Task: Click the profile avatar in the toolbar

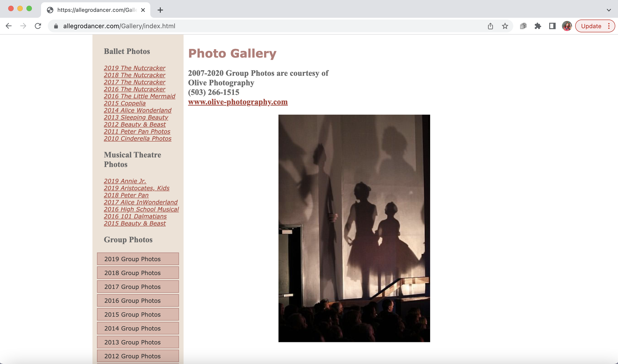Action: (x=567, y=26)
